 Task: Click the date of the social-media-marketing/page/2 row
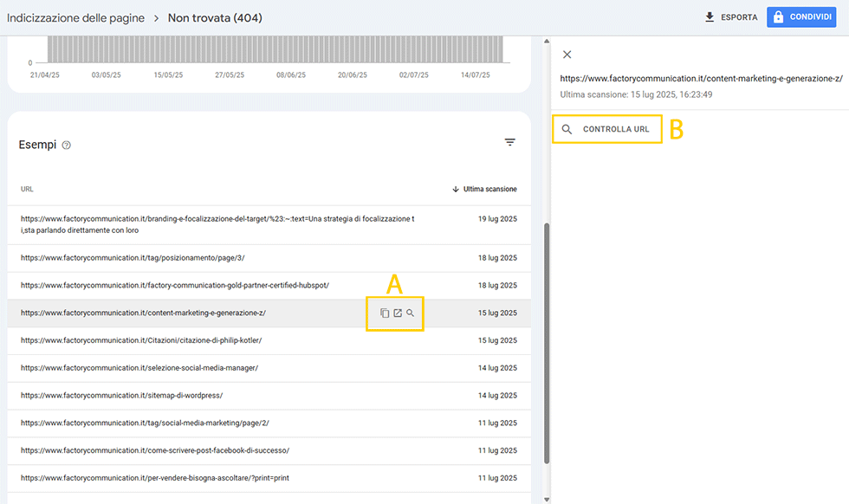click(497, 423)
